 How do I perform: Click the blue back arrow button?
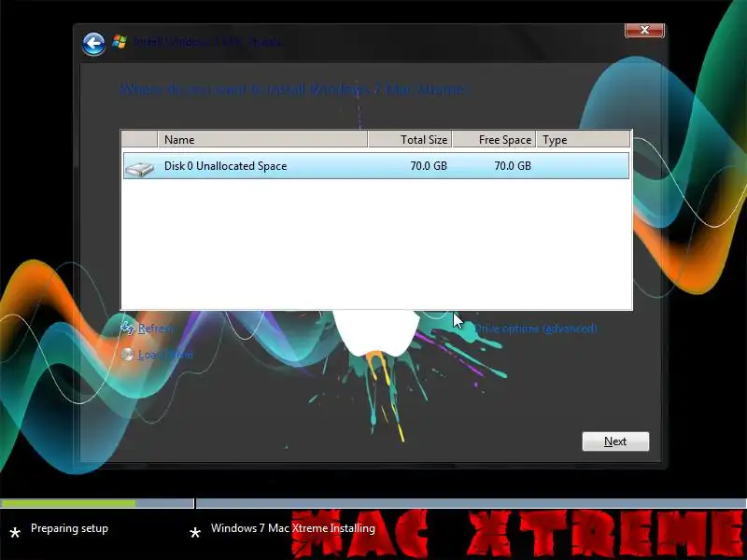pos(93,44)
